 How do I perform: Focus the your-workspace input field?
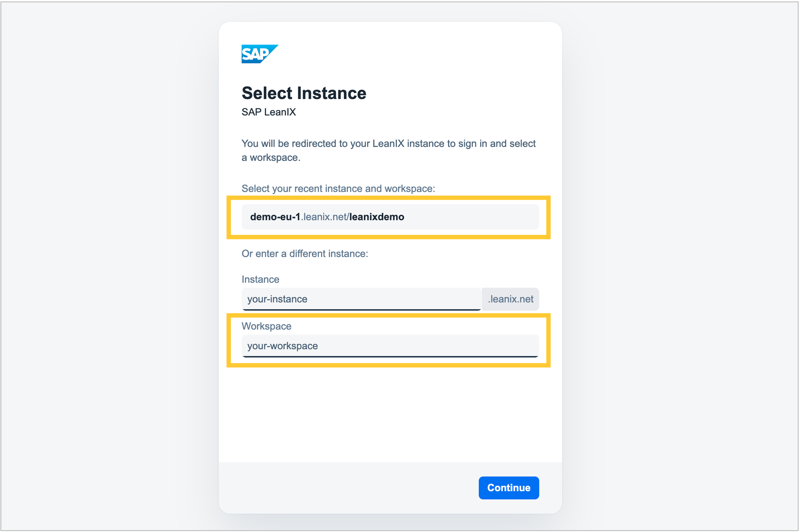390,346
